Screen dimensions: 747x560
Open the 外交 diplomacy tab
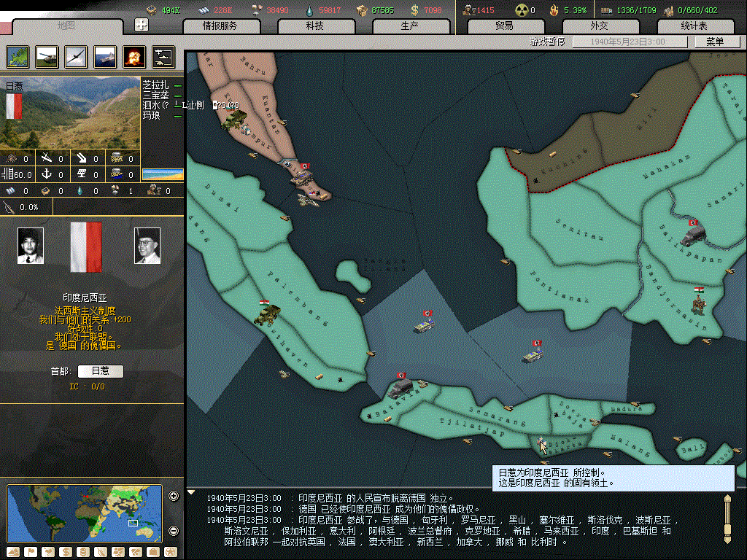599,26
